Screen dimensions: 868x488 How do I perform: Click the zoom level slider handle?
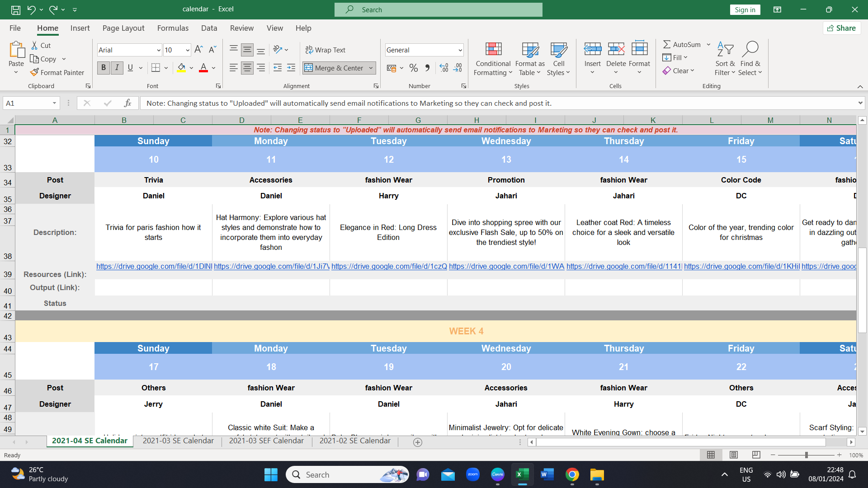806,455
